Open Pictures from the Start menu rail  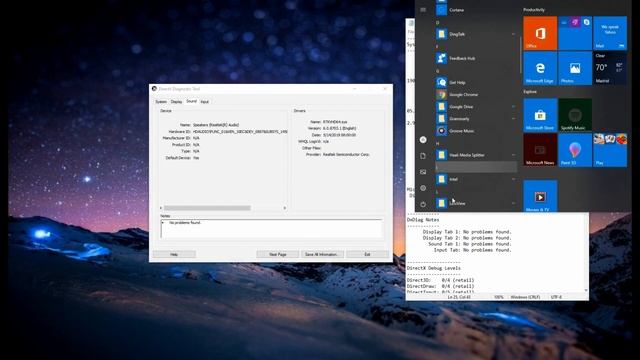point(423,172)
